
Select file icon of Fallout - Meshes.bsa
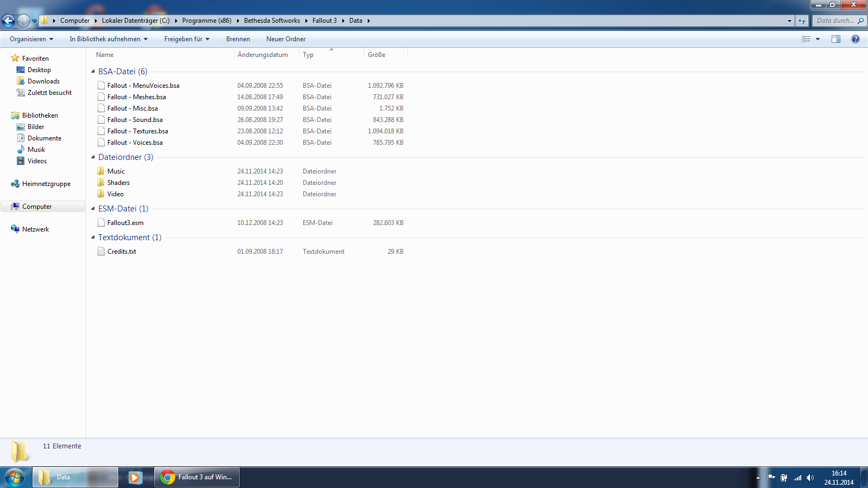101,97
